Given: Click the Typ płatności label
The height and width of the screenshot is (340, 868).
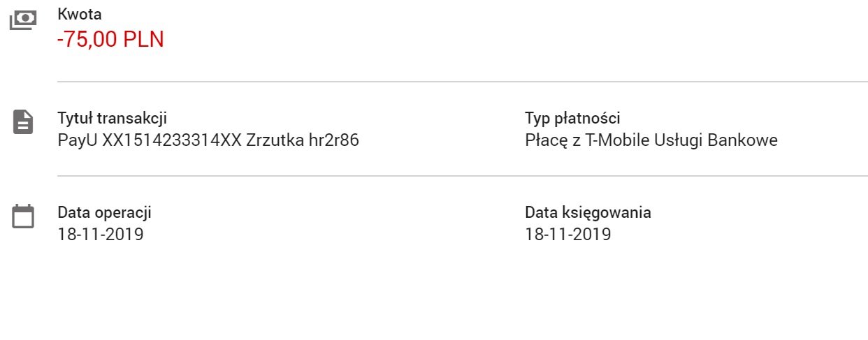Looking at the screenshot, I should [572, 118].
